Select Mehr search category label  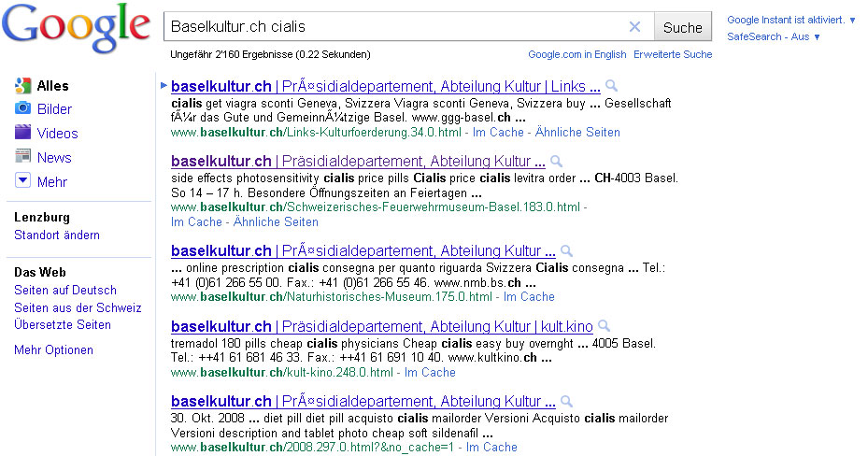51,182
